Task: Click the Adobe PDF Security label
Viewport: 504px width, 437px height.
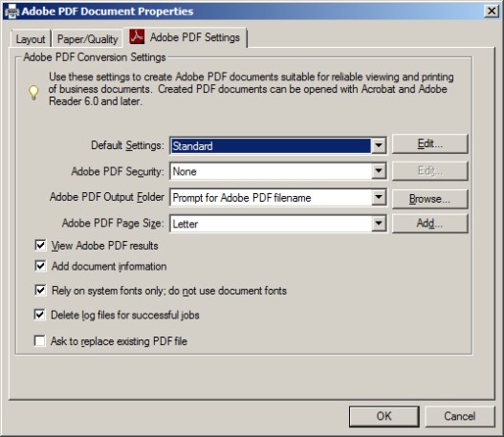Action: (118, 171)
